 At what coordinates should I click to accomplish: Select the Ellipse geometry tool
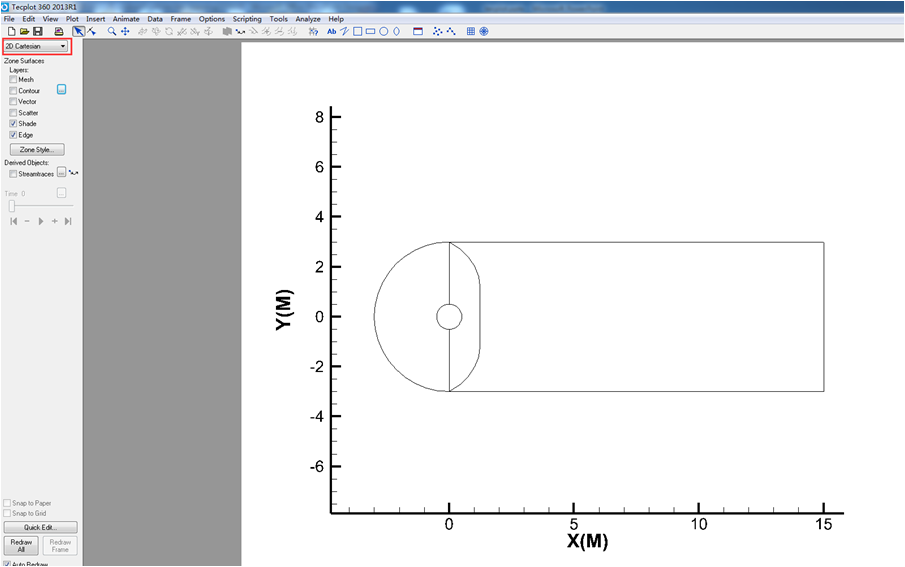[x=397, y=31]
